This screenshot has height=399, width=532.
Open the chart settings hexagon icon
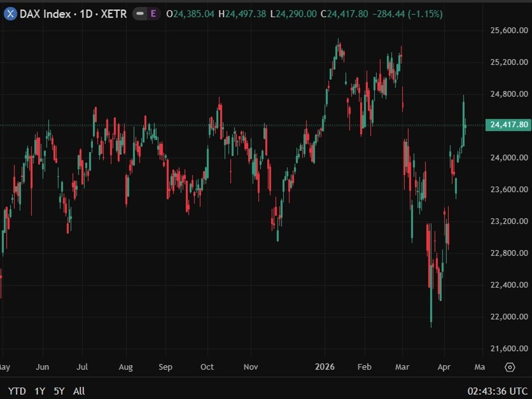[511, 368]
